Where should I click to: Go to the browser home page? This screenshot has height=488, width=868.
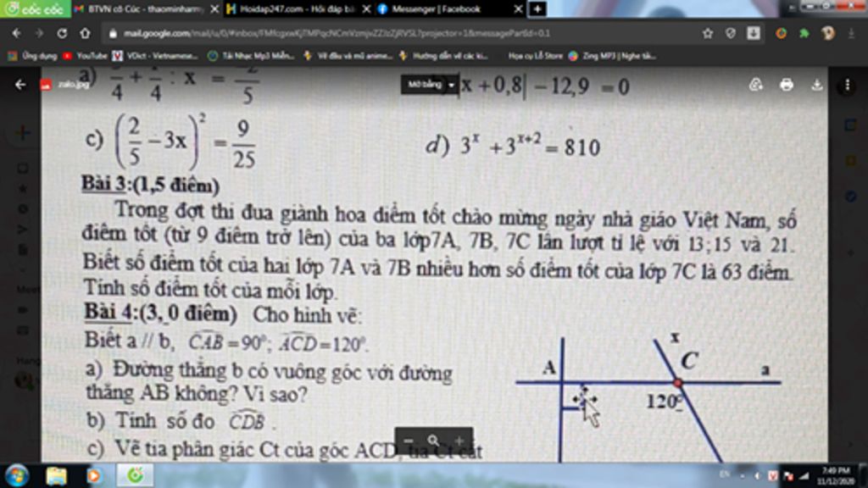pyautogui.click(x=85, y=34)
